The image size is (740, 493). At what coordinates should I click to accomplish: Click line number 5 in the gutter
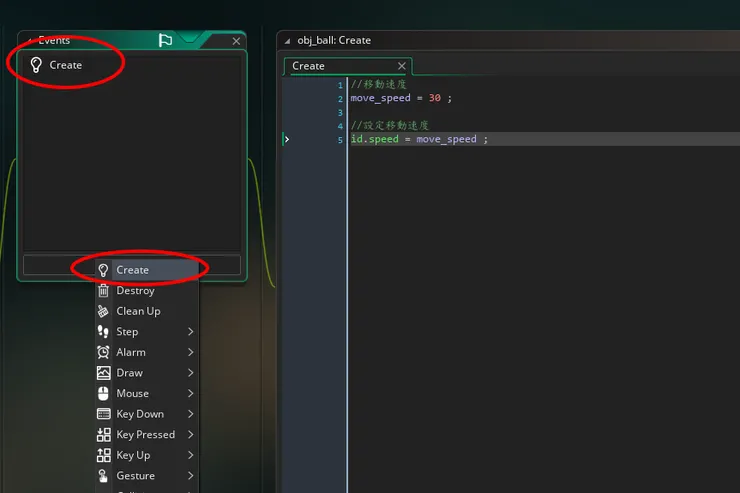click(x=340, y=140)
